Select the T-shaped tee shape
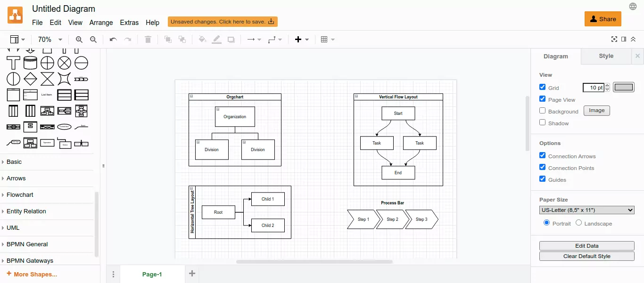Screen dimensions: 644x283 pos(13,63)
